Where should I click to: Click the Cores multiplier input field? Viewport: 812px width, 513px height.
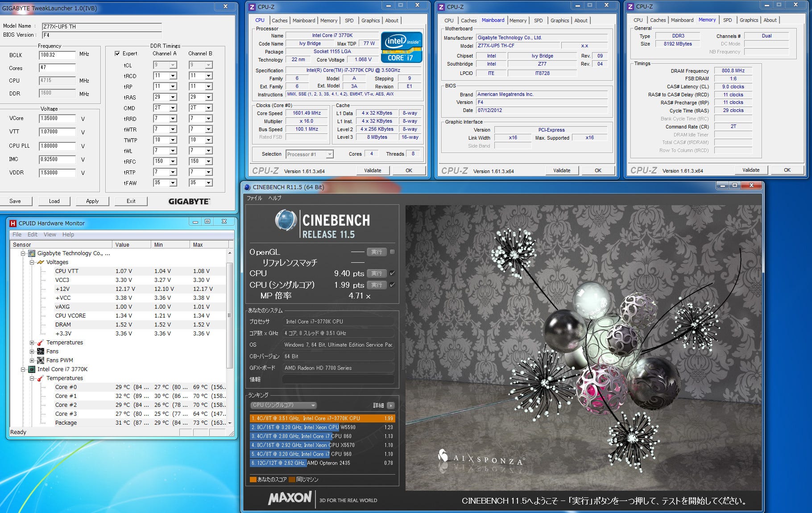coord(57,68)
